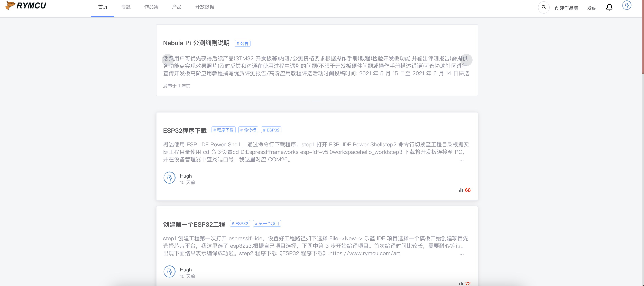644x286 pixels.
Task: Open the Nebula Pi 公测细则说明 title
Action: click(x=196, y=43)
